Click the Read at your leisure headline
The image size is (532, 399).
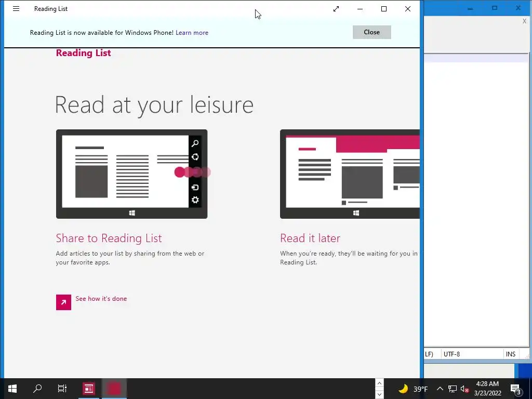coord(154,105)
